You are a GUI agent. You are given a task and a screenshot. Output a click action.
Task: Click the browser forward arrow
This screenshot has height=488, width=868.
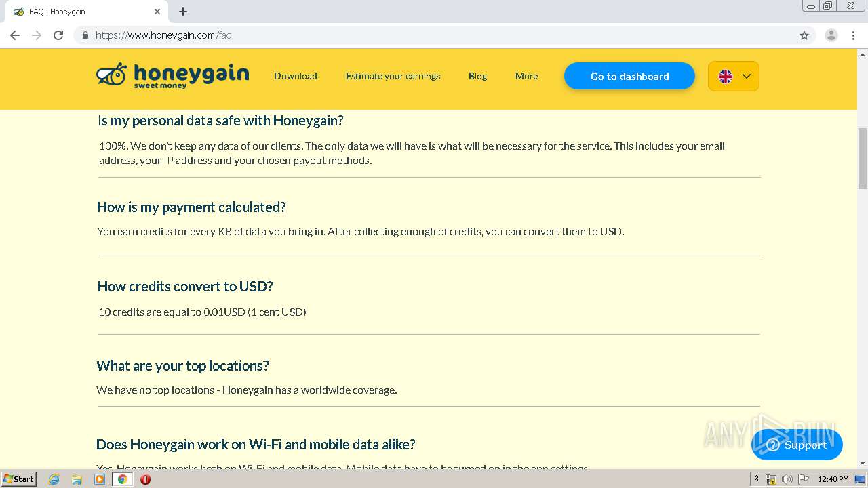coord(37,35)
